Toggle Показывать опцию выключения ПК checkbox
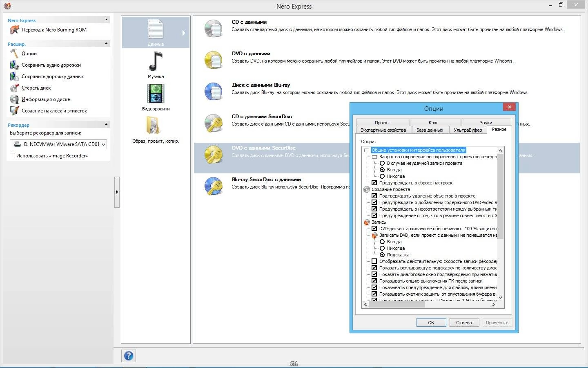The height and width of the screenshot is (368, 588). click(374, 281)
